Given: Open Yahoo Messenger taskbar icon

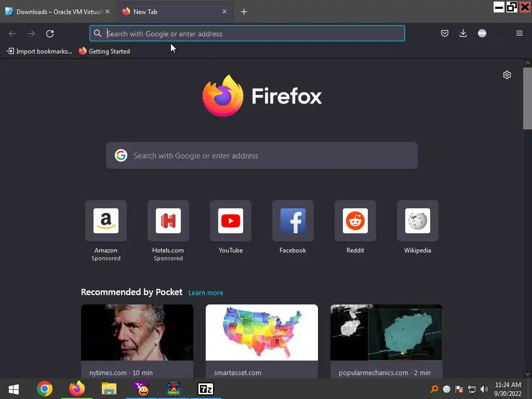Looking at the screenshot, I should click(x=141, y=389).
